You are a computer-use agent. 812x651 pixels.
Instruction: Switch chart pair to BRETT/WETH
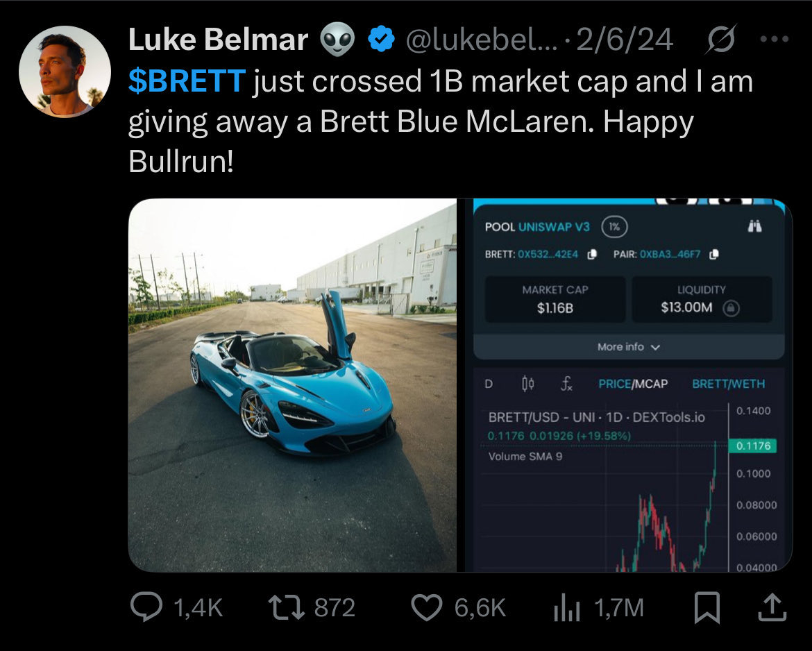coord(728,384)
